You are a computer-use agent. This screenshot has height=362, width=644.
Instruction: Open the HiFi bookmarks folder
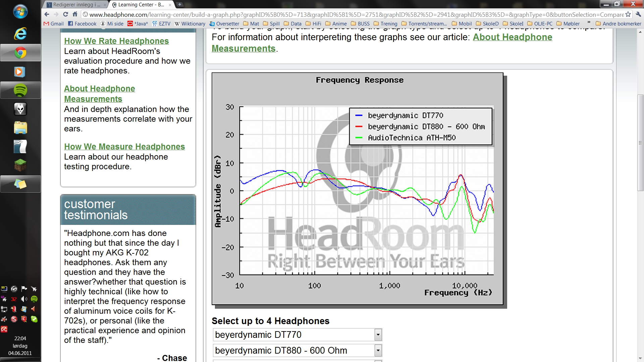pyautogui.click(x=313, y=23)
